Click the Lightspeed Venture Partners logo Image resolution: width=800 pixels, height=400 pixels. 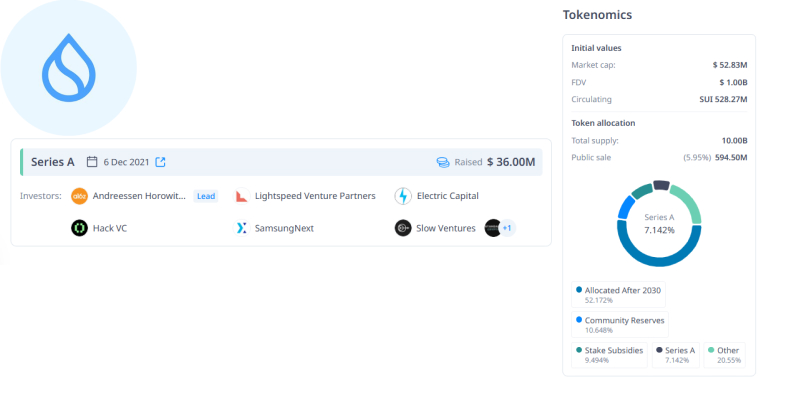241,196
